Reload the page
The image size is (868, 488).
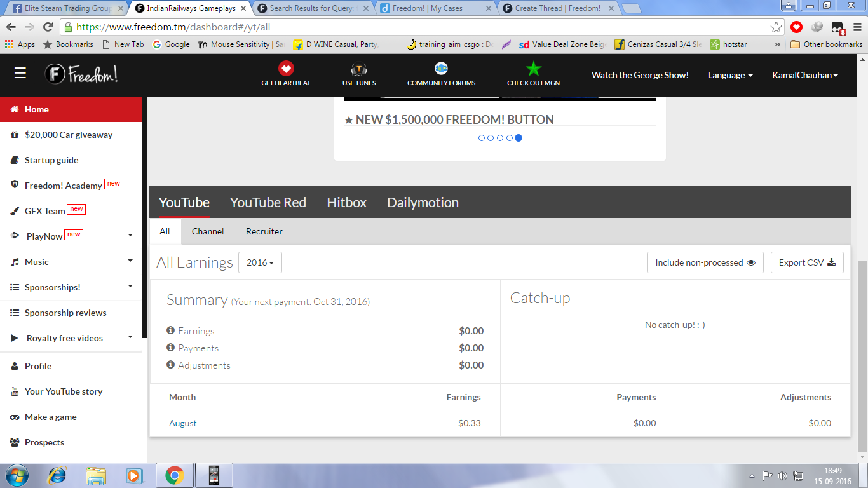[x=48, y=27]
